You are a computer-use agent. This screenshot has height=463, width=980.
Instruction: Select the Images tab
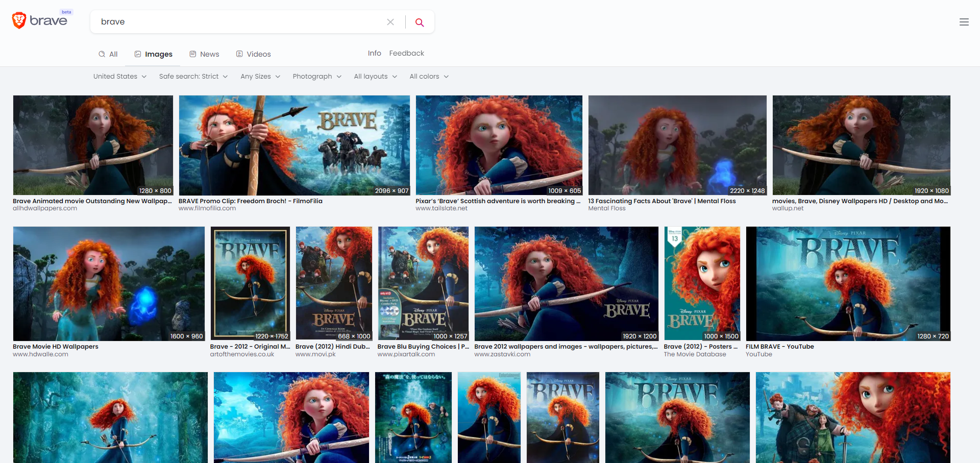pyautogui.click(x=154, y=54)
